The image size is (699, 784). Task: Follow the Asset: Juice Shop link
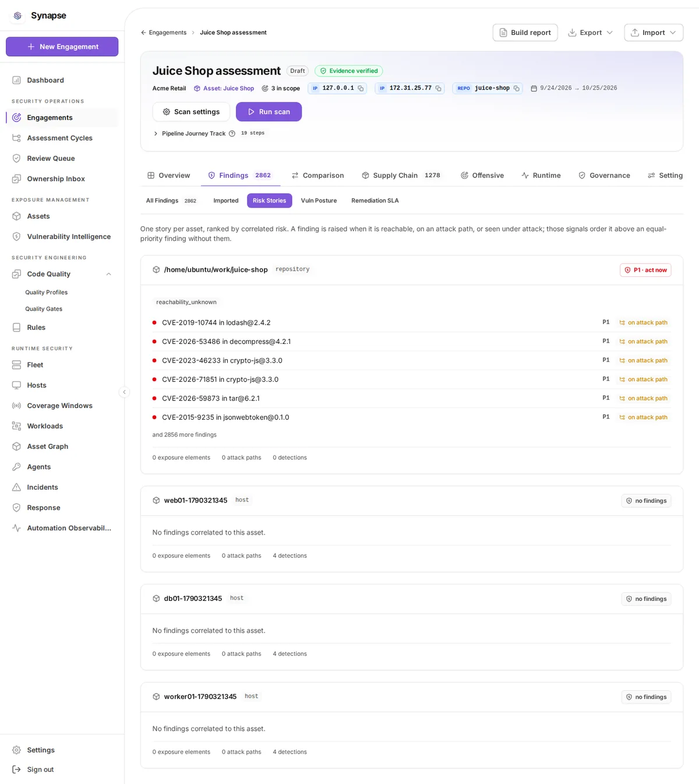point(224,89)
